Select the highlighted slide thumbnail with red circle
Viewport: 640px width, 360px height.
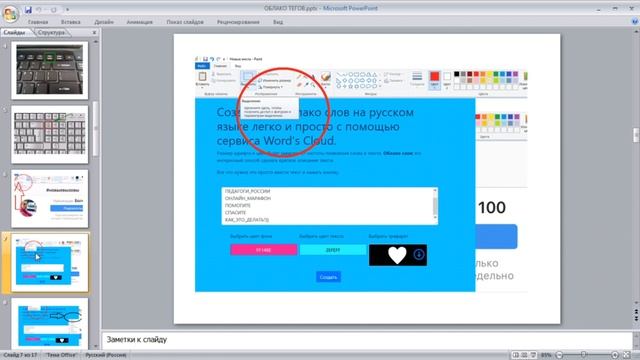tap(49, 262)
